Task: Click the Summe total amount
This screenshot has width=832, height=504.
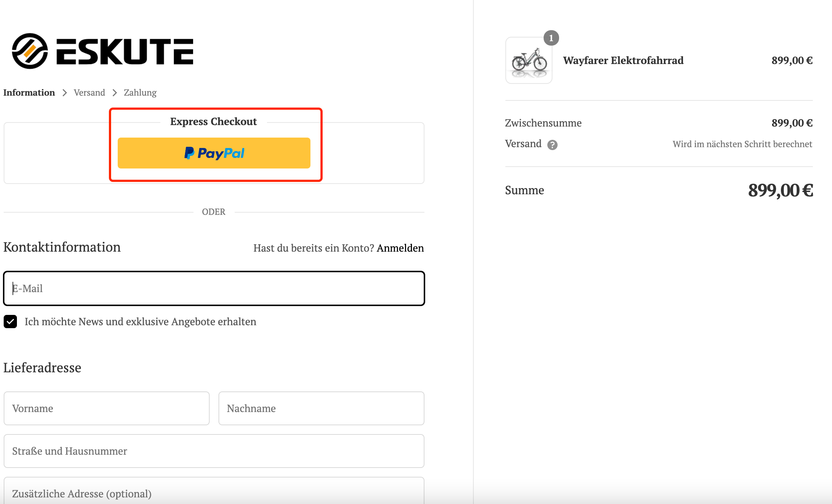Action: [780, 190]
